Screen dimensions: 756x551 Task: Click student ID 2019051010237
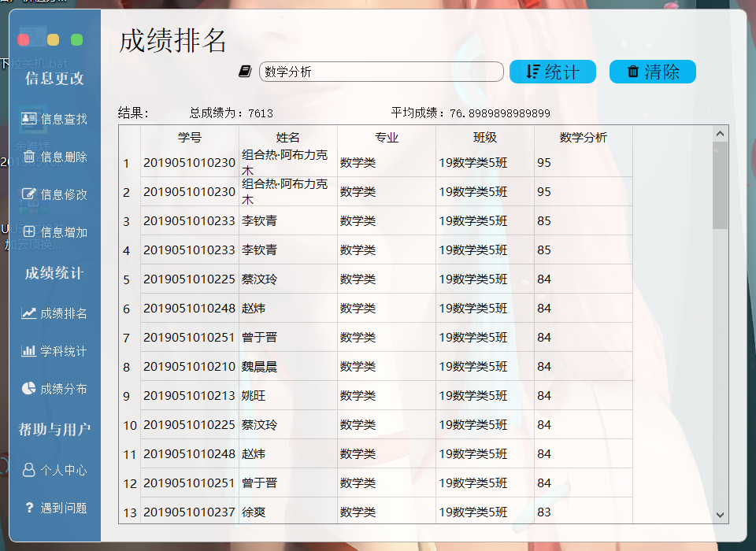(x=189, y=512)
